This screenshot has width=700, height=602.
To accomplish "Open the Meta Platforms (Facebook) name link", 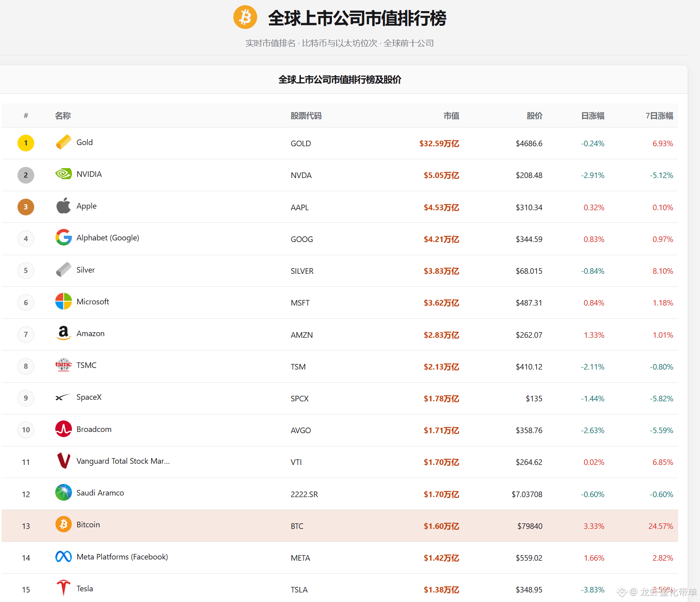I will [122, 557].
